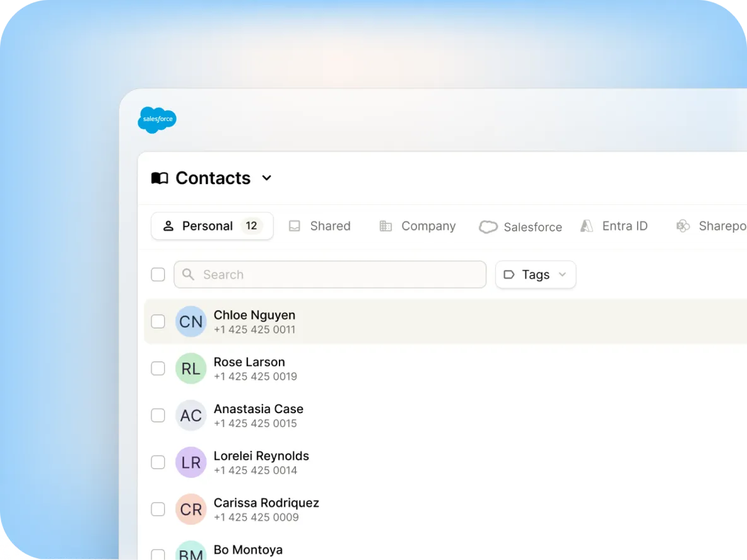Switch to the Salesforce tab
The width and height of the screenshot is (747, 560).
521,226
